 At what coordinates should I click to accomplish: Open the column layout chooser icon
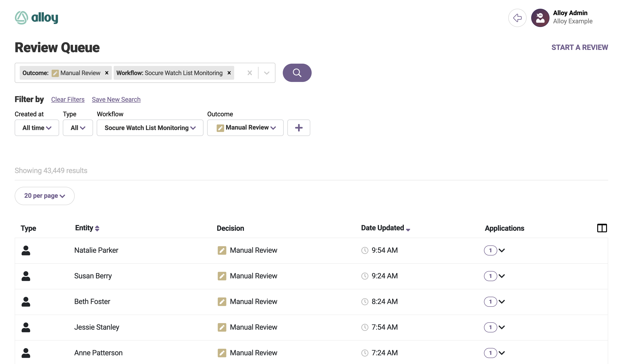click(602, 228)
